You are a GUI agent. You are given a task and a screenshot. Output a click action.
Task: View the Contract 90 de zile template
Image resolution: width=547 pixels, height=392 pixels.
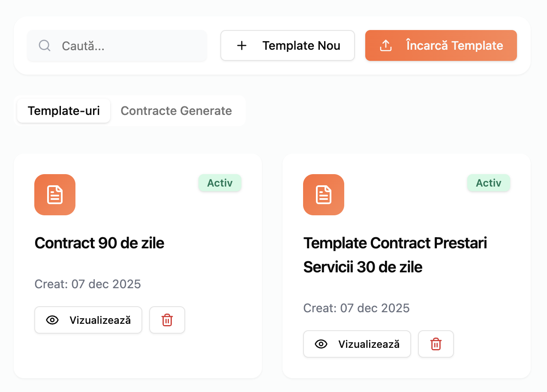88,320
